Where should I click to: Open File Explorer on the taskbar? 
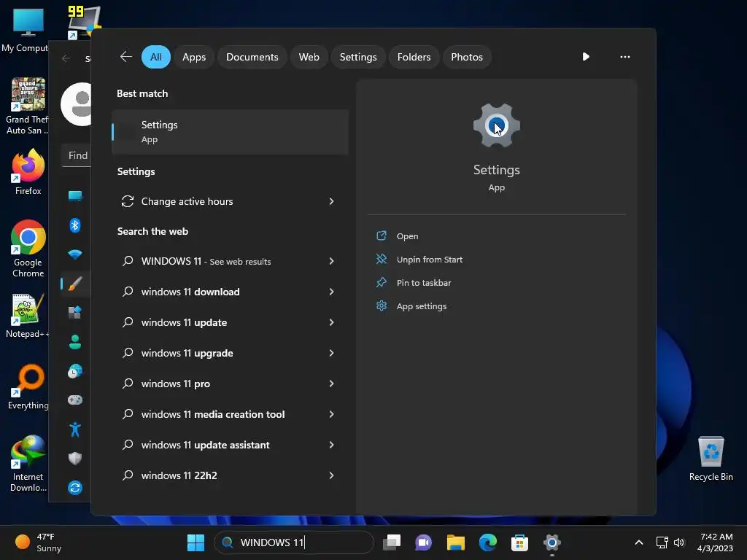tap(455, 542)
